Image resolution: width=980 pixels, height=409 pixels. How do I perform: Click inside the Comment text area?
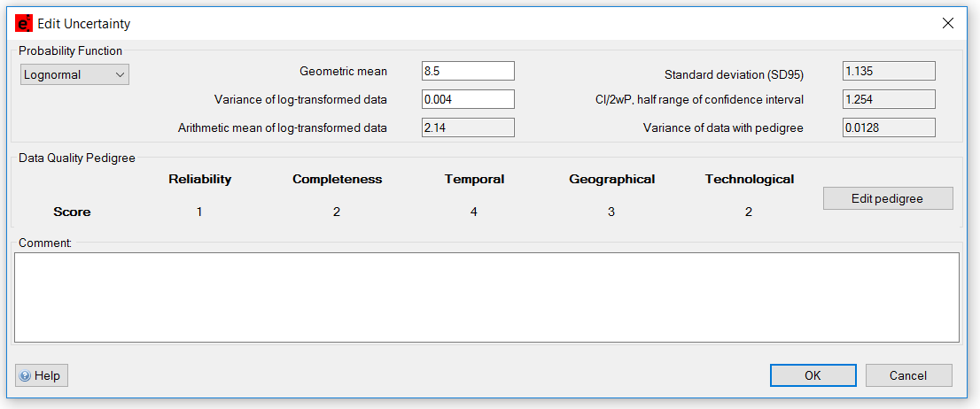486,297
